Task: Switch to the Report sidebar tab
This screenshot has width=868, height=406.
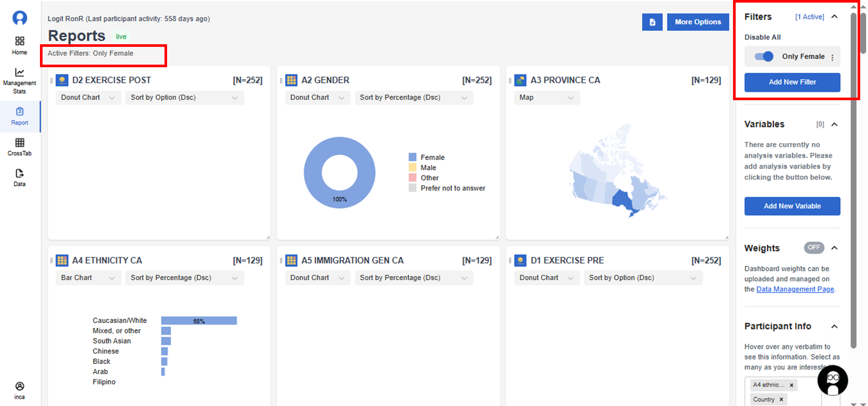Action: (x=20, y=116)
